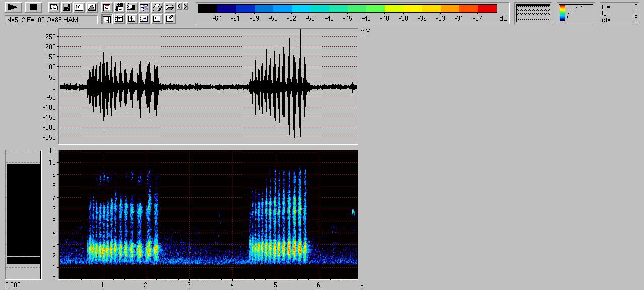Click the hatched overlap pattern display box
Image resolution: width=644 pixels, height=290 pixels.
tap(533, 13)
